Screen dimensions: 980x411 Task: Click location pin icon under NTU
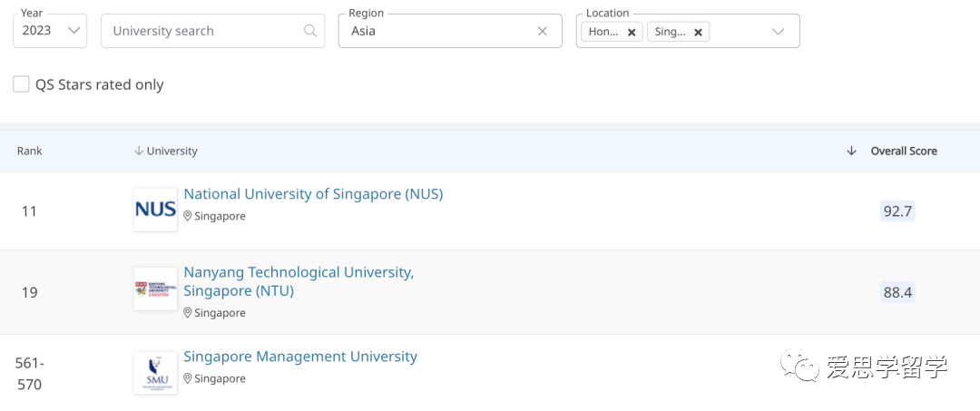[188, 313]
